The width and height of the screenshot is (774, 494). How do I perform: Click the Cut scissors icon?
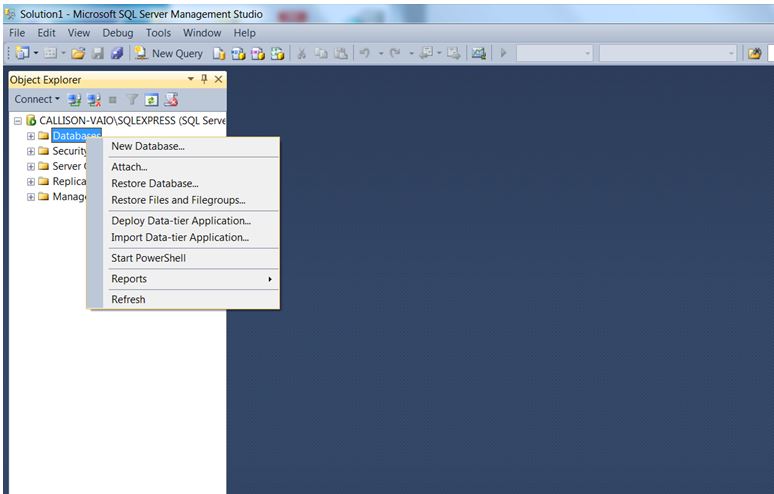point(302,53)
